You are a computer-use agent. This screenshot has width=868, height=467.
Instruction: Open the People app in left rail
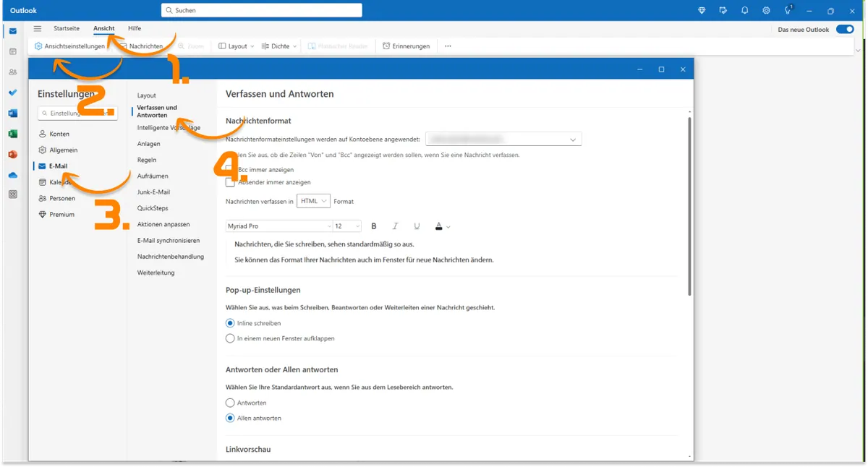click(x=13, y=72)
